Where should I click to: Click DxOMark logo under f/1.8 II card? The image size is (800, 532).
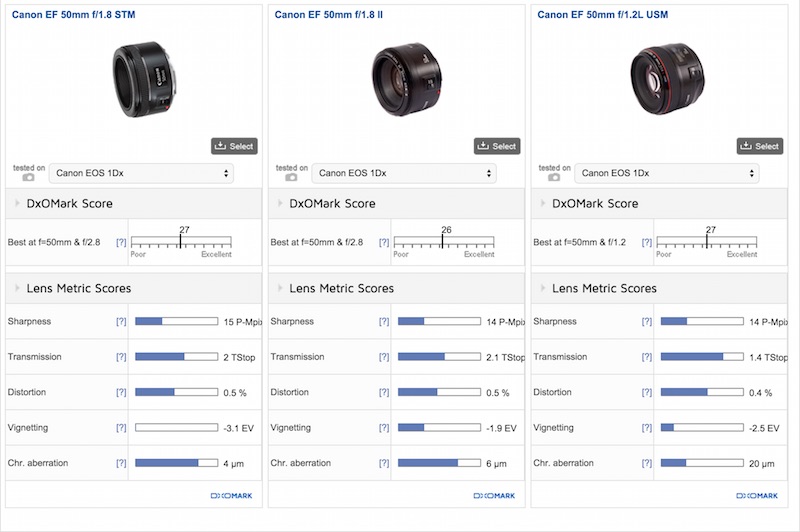[494, 496]
